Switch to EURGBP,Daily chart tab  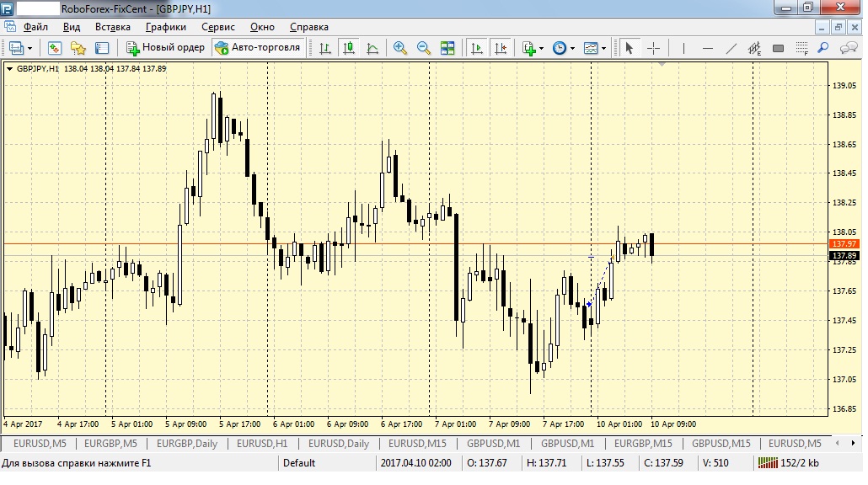[x=187, y=444]
